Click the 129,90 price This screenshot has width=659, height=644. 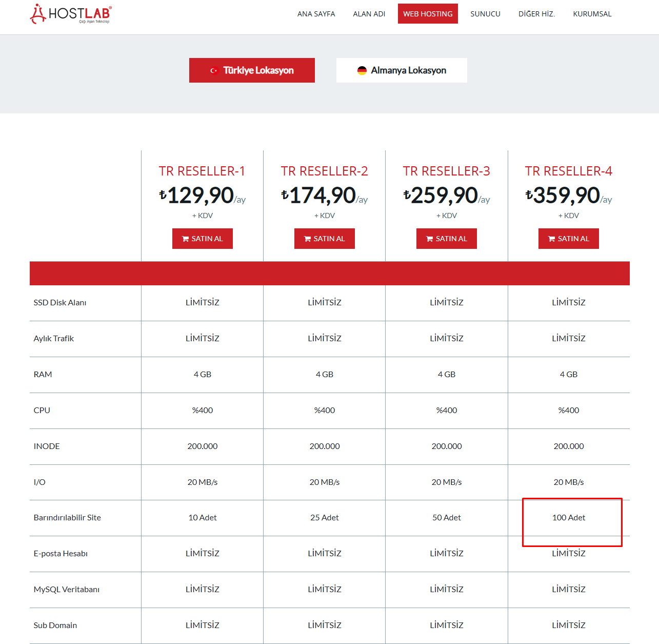(201, 195)
